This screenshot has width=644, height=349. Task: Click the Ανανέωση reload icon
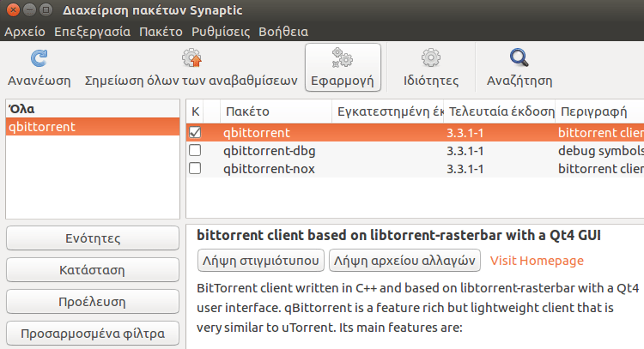pyautogui.click(x=39, y=58)
